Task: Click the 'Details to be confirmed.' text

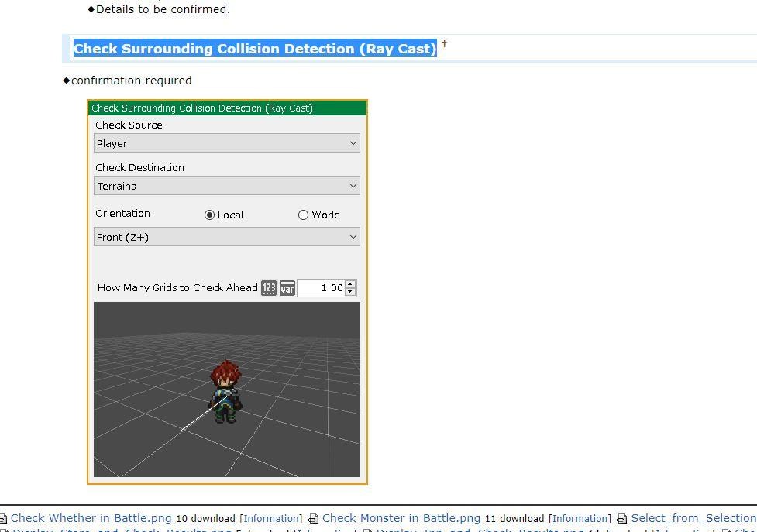Action: [x=163, y=9]
